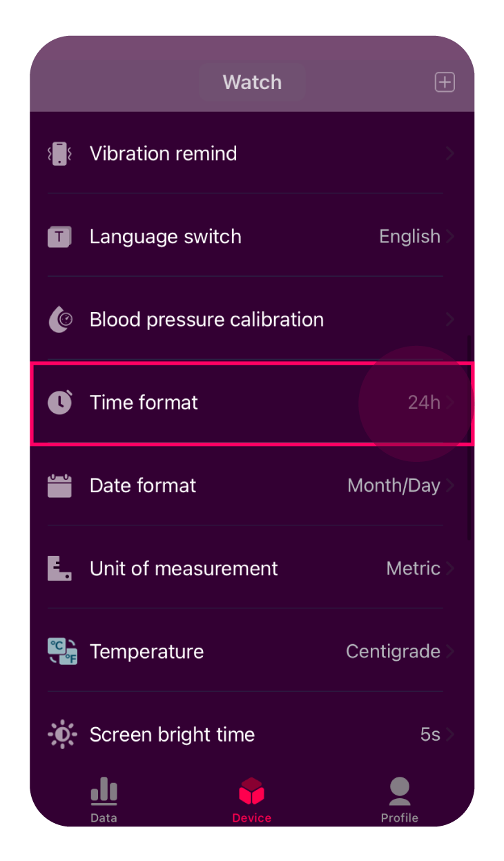Tap the Screen bright time sun icon

click(x=61, y=735)
